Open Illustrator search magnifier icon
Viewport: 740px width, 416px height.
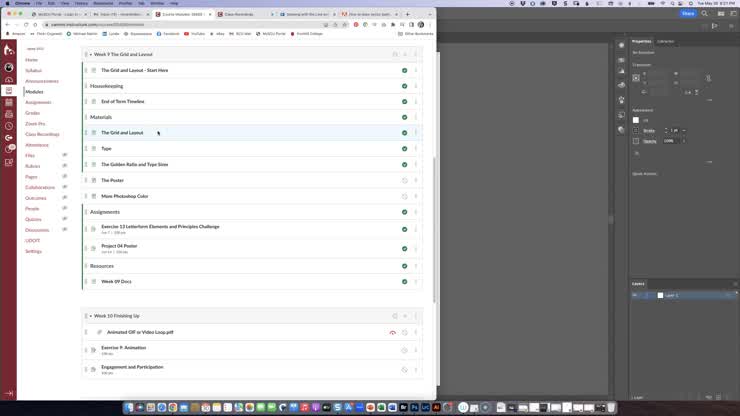[705, 14]
